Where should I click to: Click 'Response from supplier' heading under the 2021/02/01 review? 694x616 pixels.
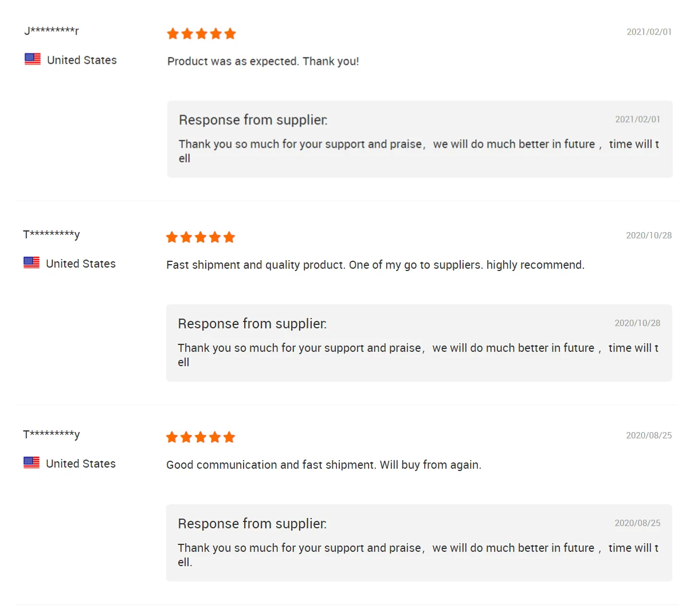point(253,120)
